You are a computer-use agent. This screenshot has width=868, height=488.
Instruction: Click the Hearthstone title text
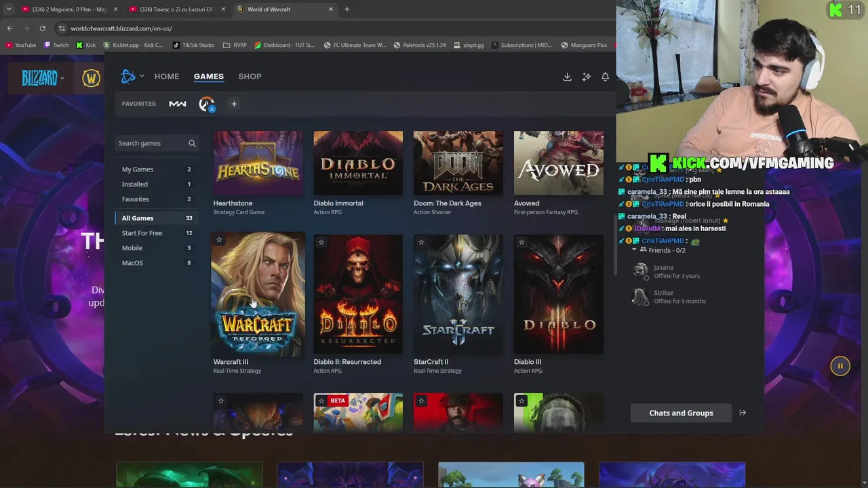[x=233, y=203]
